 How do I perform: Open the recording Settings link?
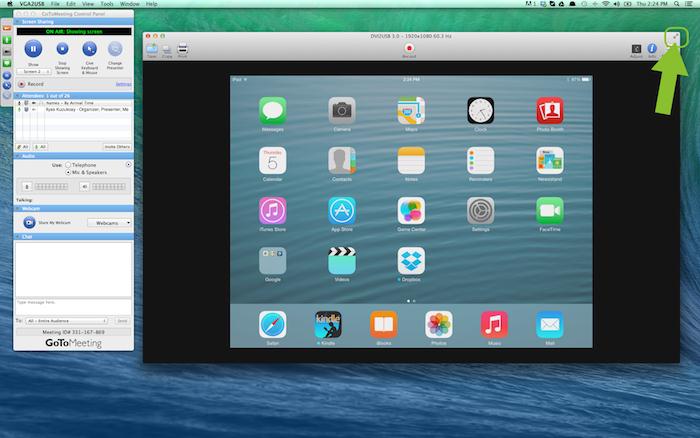(x=124, y=84)
